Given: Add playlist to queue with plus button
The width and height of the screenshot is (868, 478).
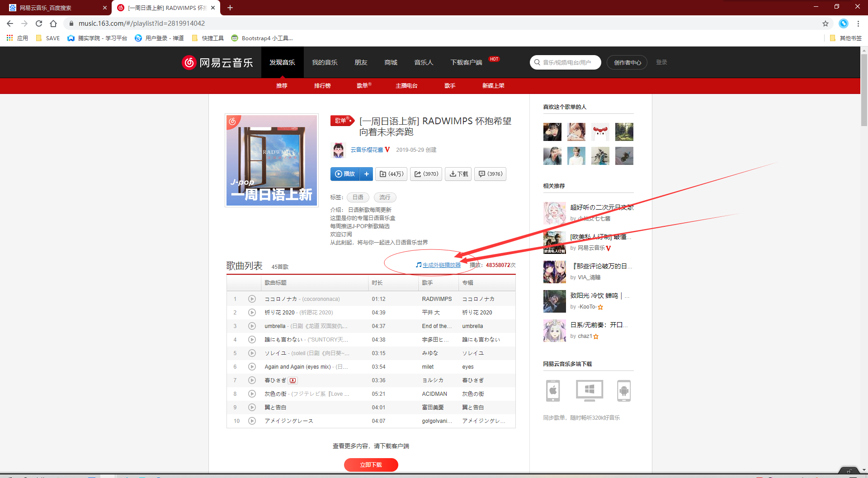Looking at the screenshot, I should 367,174.
